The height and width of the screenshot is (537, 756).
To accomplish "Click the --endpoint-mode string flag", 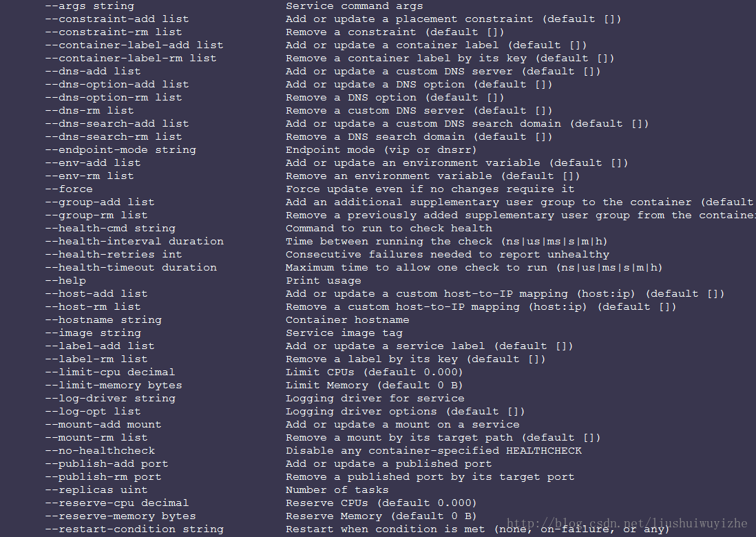I will click(120, 150).
